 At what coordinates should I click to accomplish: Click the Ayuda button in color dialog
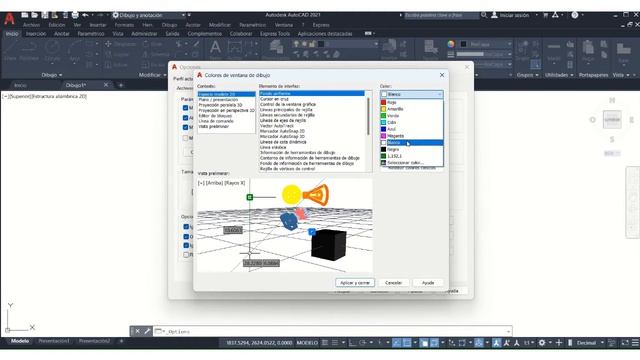tap(428, 282)
